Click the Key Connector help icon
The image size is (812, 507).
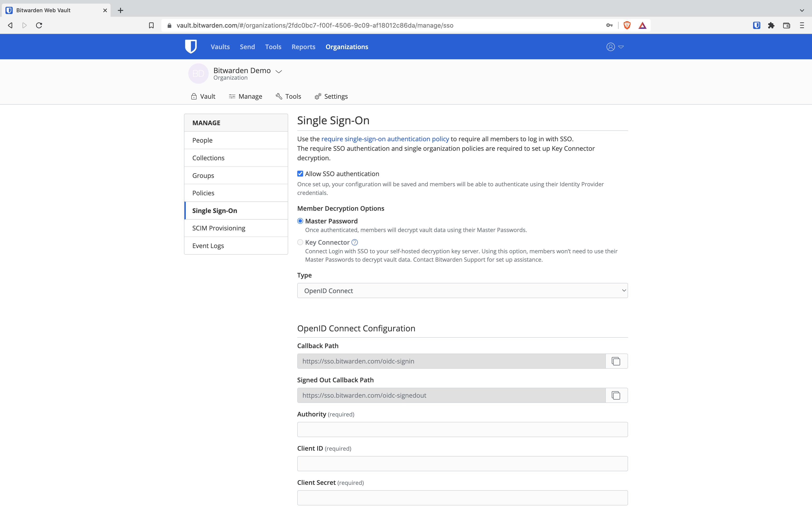pos(355,242)
